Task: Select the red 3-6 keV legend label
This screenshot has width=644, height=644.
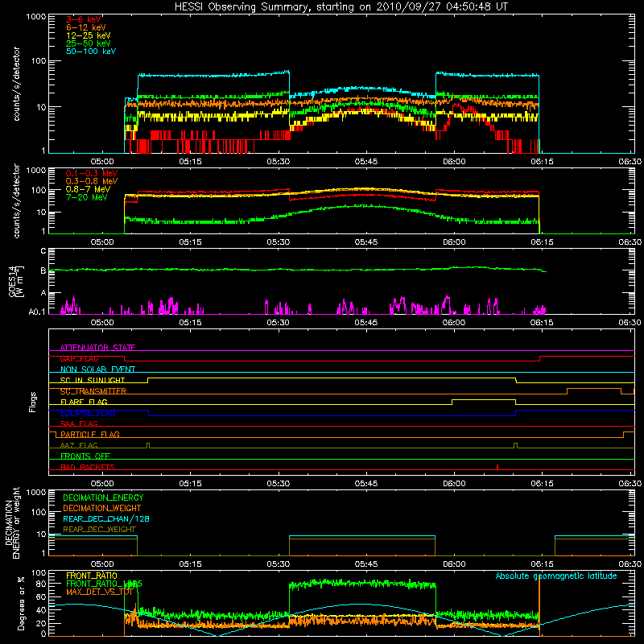Action: (x=84, y=19)
